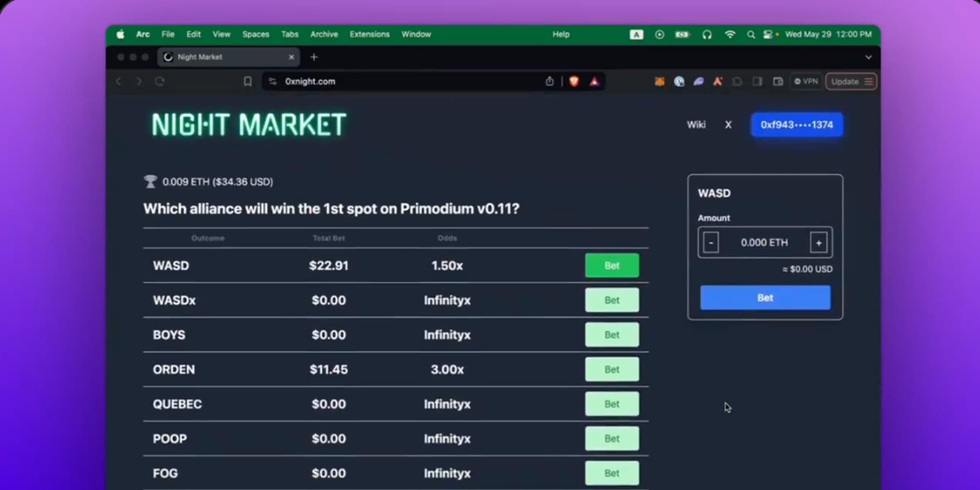Go forward in browser history
The height and width of the screenshot is (490, 980).
tap(139, 81)
